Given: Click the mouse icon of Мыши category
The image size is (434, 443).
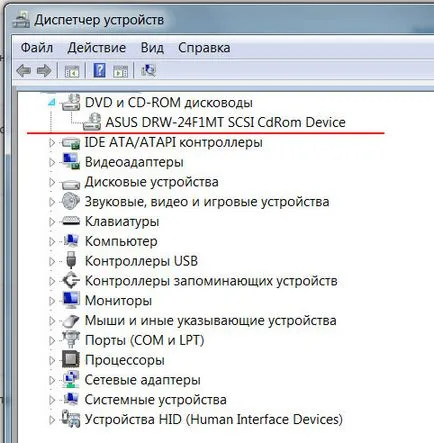Looking at the screenshot, I should (x=71, y=321).
